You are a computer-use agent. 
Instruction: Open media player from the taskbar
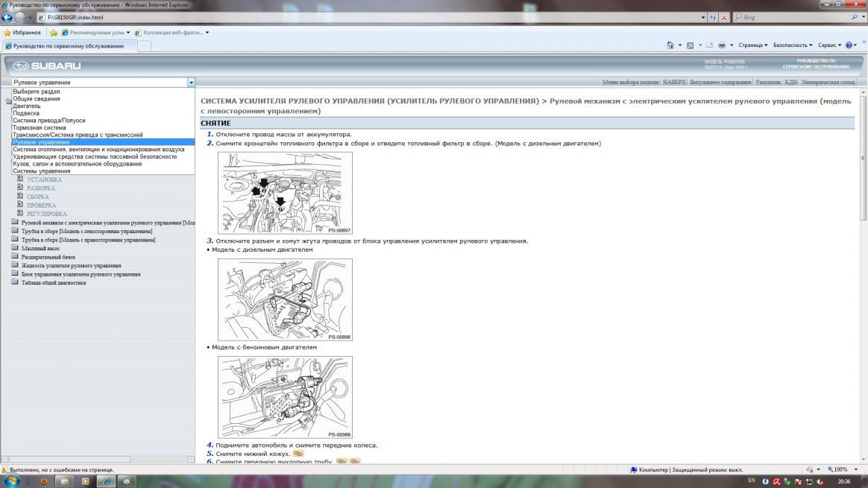(85, 481)
